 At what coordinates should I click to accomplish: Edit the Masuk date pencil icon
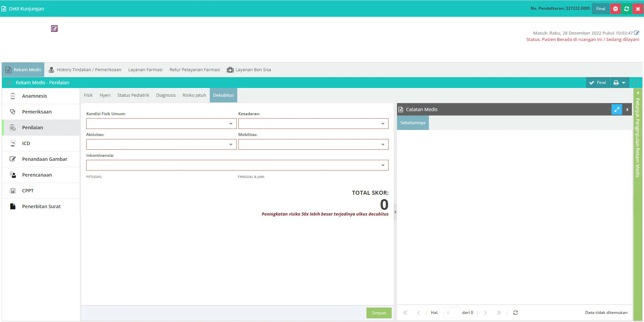(x=636, y=33)
